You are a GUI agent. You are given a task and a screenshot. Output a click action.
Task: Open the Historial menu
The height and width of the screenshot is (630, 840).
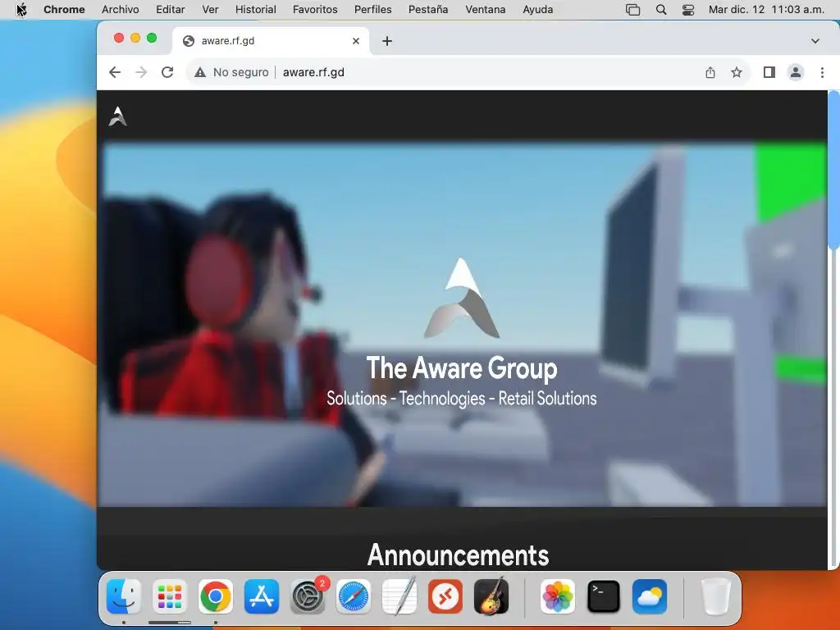click(256, 10)
